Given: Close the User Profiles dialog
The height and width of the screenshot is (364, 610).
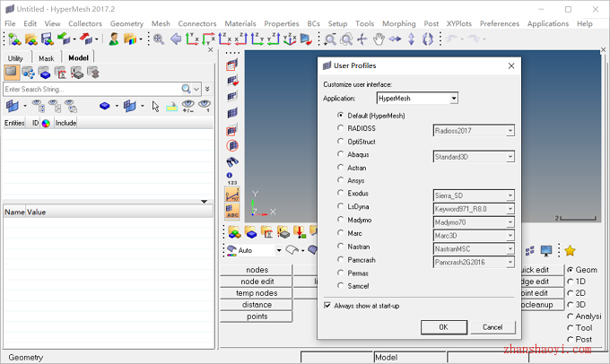Looking at the screenshot, I should click(511, 65).
